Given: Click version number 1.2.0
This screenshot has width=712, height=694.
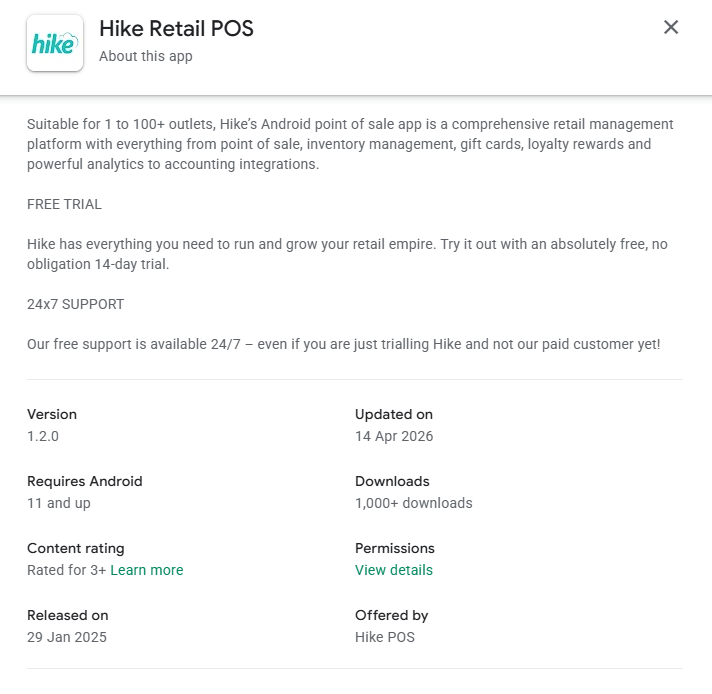Looking at the screenshot, I should (44, 436).
